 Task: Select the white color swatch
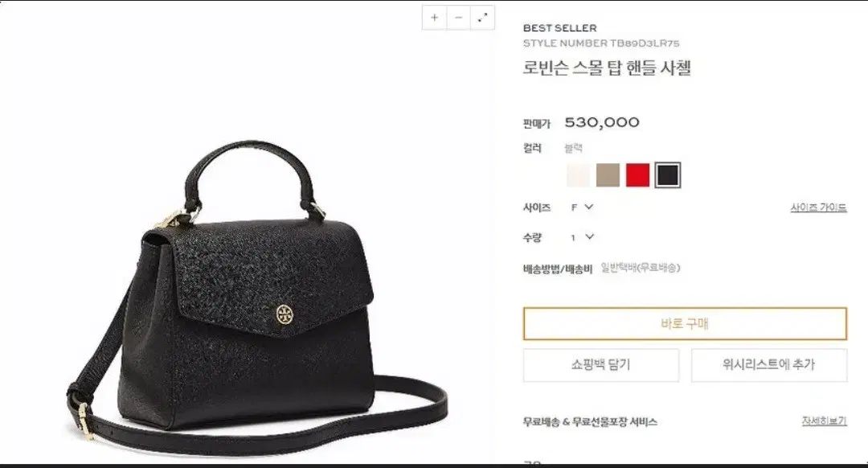(579, 175)
